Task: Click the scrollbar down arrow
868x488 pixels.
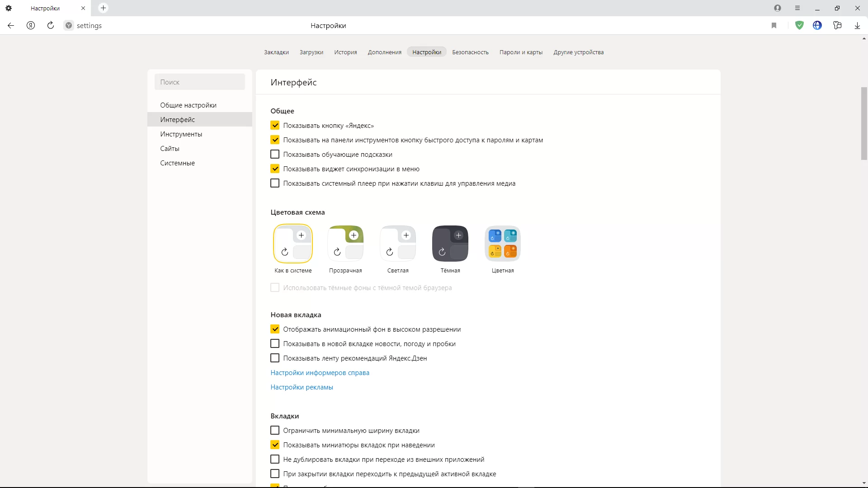Action: tap(864, 483)
